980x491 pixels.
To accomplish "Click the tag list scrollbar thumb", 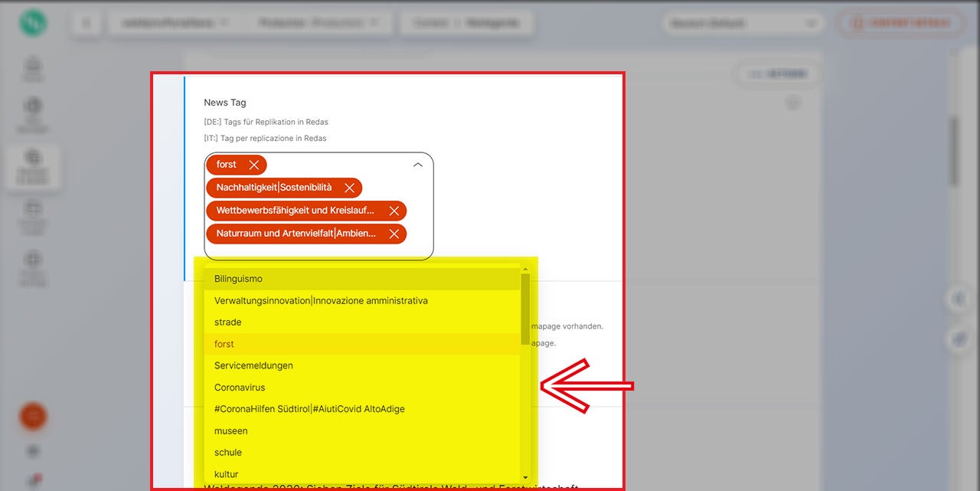I will click(525, 306).
